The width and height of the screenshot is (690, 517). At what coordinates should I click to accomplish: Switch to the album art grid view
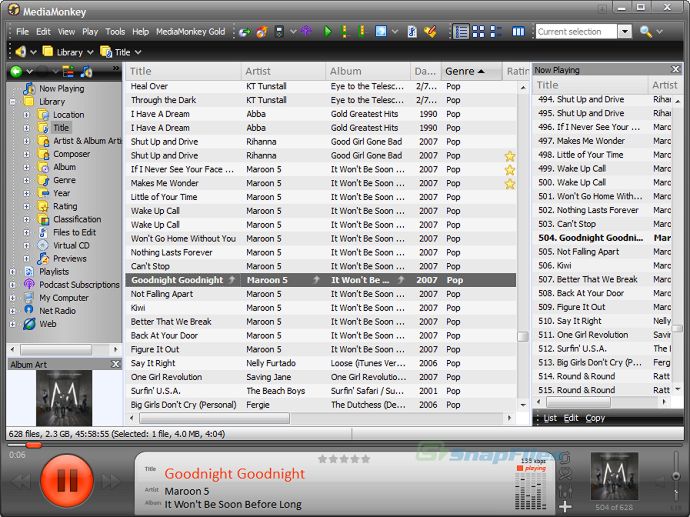[x=478, y=32]
